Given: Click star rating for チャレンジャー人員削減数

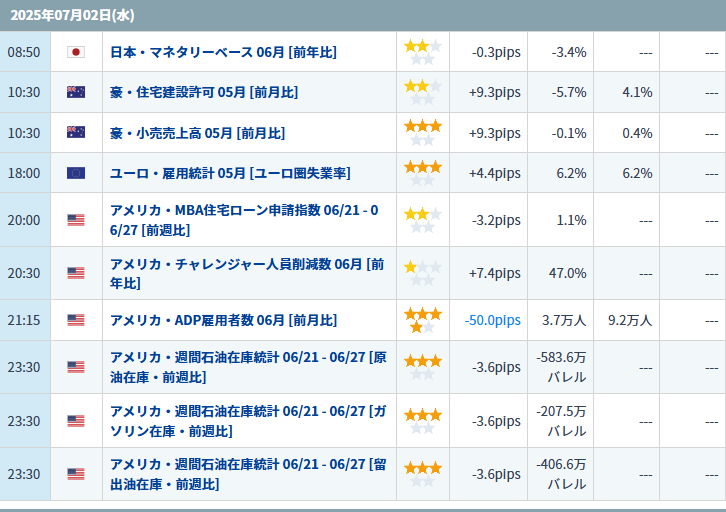Looking at the screenshot, I should [x=422, y=273].
